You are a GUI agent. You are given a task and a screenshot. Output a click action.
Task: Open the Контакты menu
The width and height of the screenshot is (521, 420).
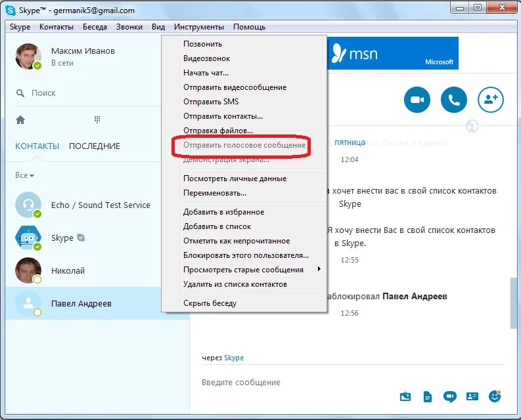coord(57,27)
